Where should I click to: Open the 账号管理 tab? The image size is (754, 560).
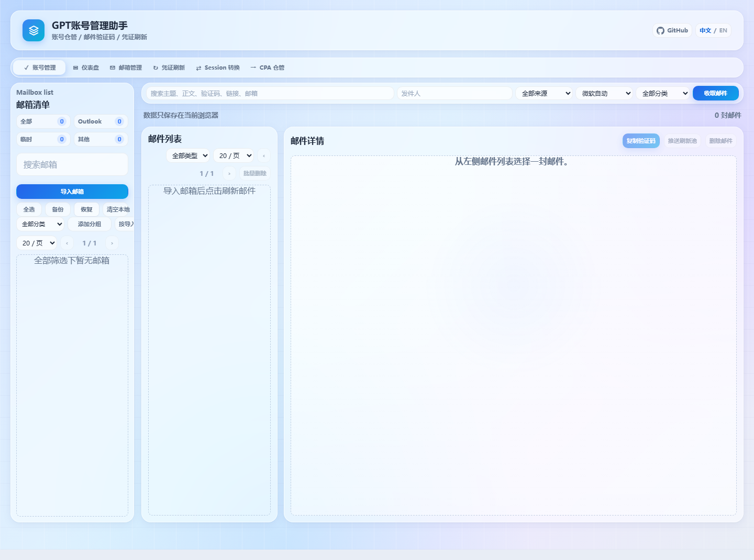[39, 68]
